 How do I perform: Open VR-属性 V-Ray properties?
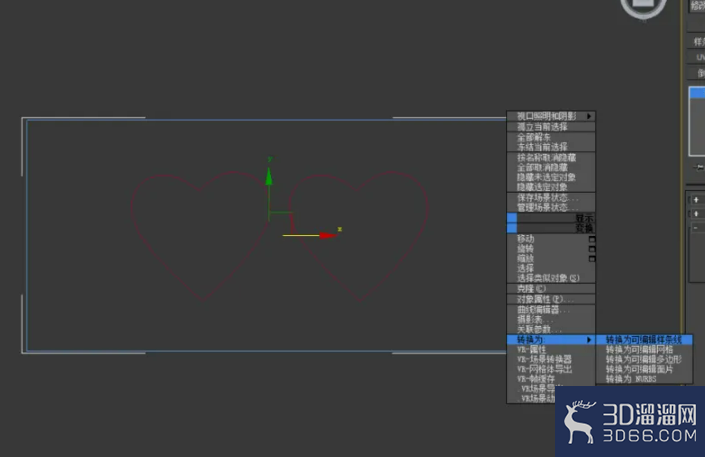coord(551,349)
